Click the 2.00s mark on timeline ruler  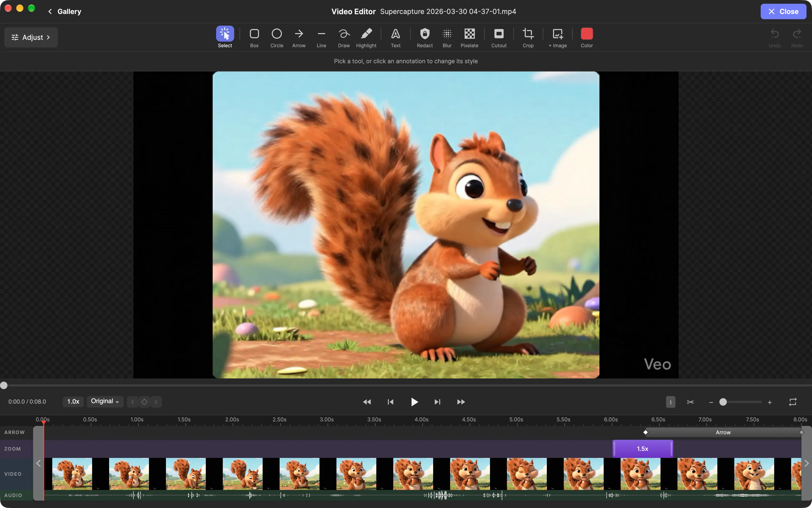pyautogui.click(x=232, y=420)
